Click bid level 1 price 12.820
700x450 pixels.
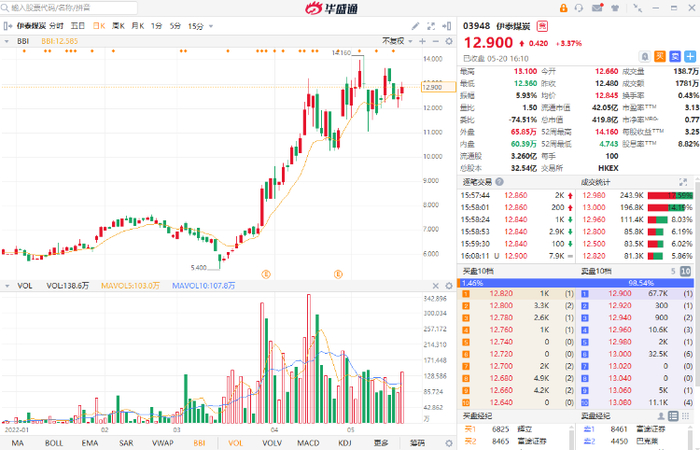pos(501,293)
